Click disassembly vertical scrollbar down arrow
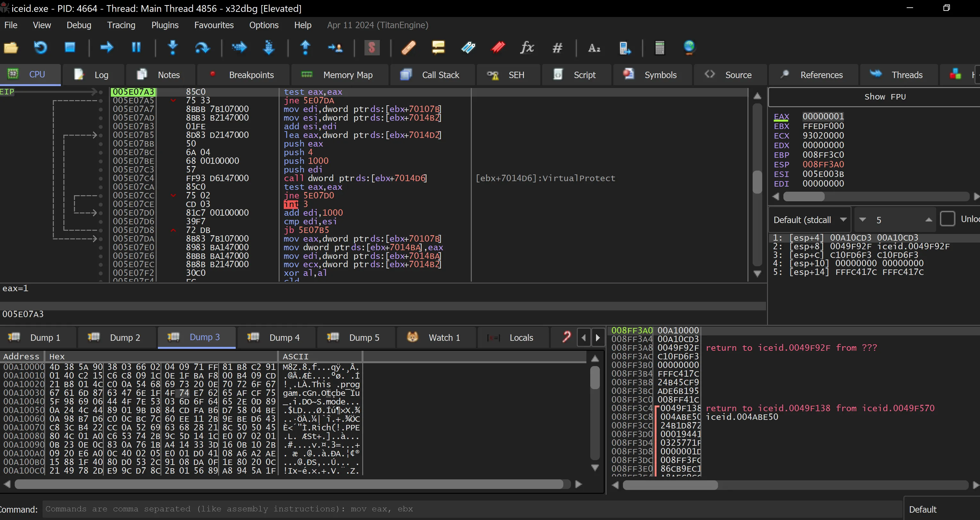Viewport: 980px width, 520px height. [757, 274]
